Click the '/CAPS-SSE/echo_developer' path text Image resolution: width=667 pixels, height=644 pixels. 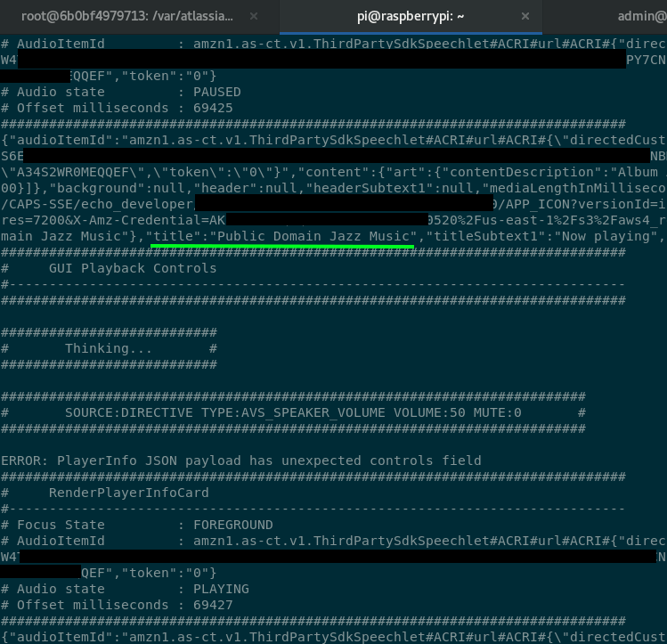97,204
